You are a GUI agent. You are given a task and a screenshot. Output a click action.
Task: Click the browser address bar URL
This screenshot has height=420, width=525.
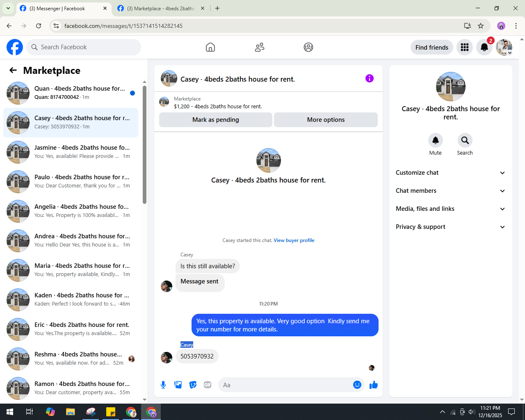coord(123,26)
